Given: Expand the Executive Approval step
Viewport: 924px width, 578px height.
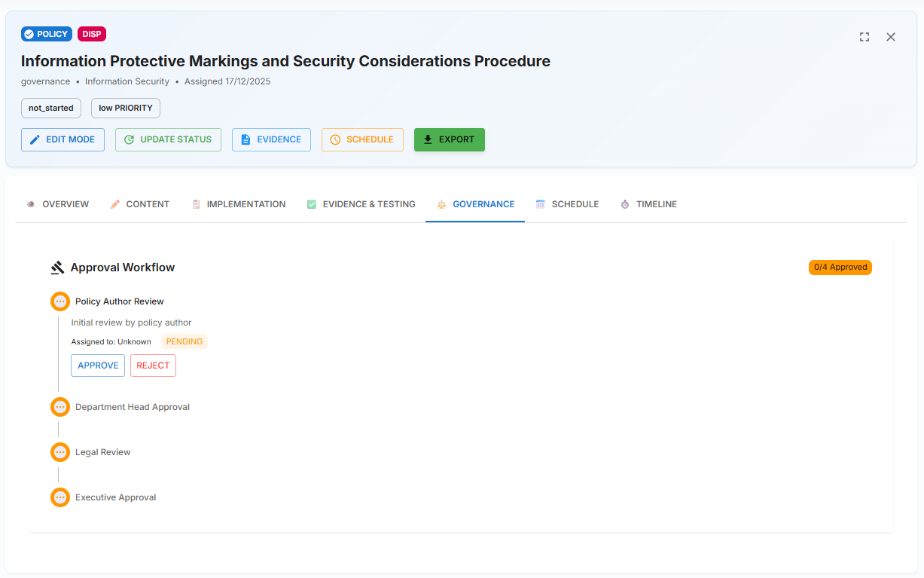Looking at the screenshot, I should (116, 497).
